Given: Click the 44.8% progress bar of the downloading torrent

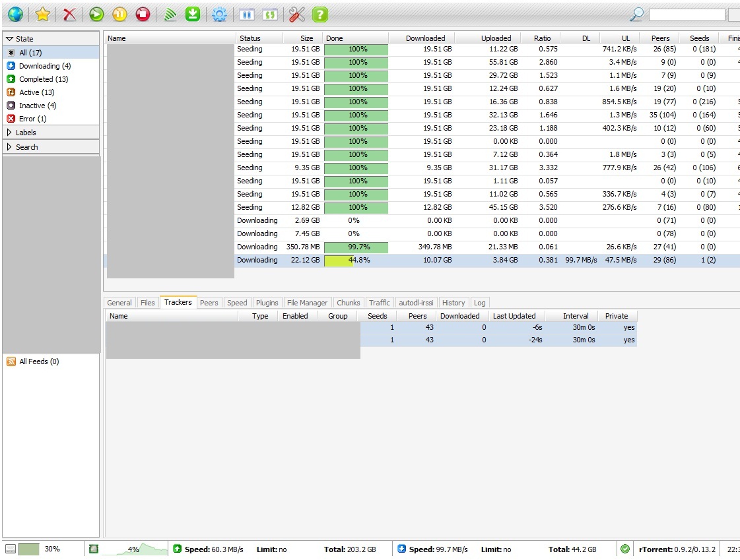Looking at the screenshot, I should click(x=356, y=260).
